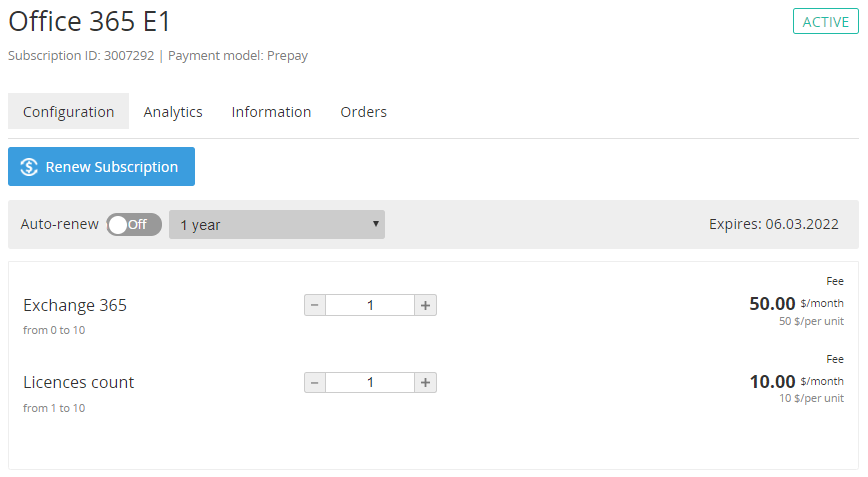The width and height of the screenshot is (868, 477).
Task: Click the minimum 1 link under Licences count
Action: (54, 408)
